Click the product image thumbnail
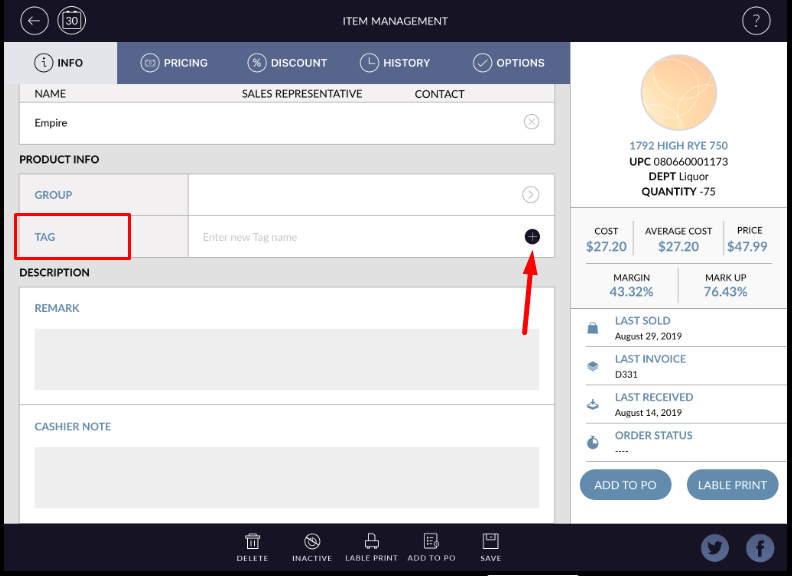Viewport: 792px width, 576px height. point(678,93)
